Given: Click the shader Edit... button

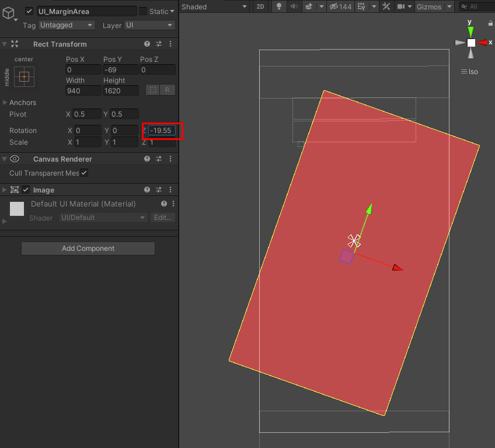Looking at the screenshot, I should [x=163, y=218].
